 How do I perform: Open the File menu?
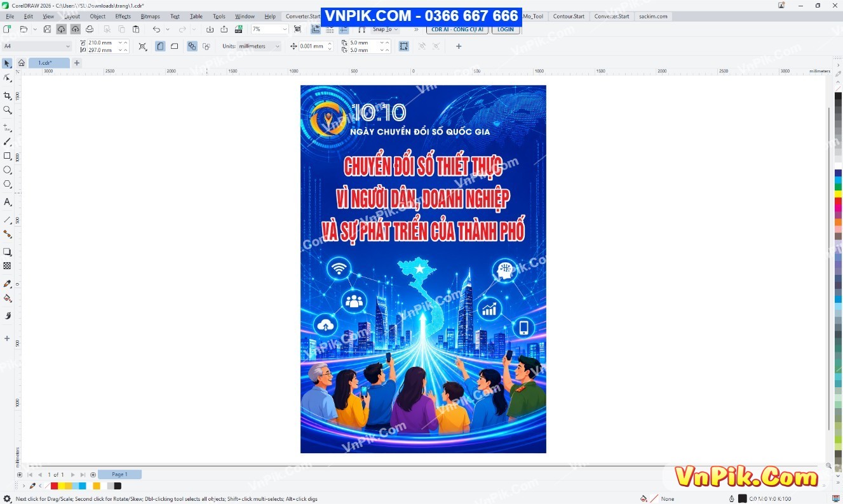coord(10,17)
